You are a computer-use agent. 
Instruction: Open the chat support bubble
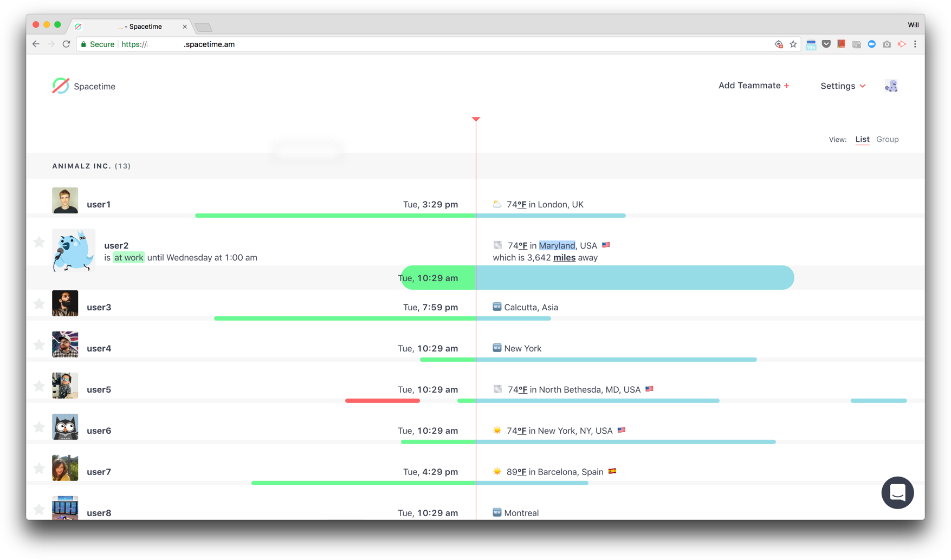tap(897, 492)
